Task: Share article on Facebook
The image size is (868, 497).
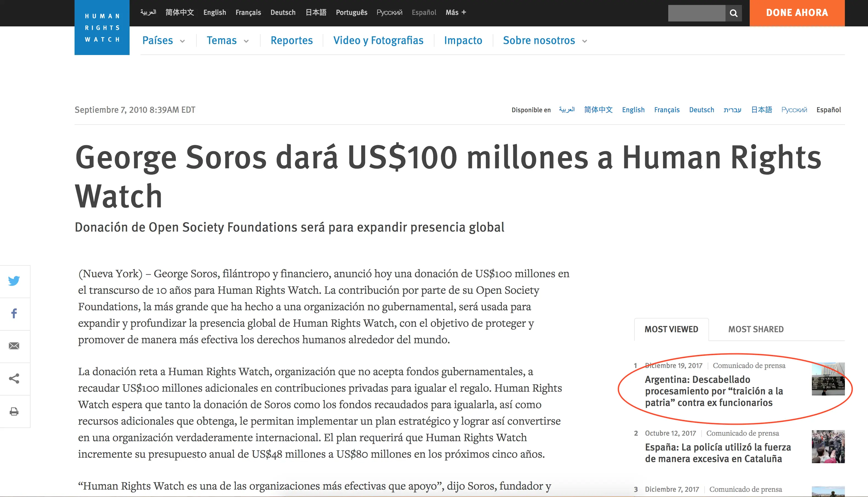Action: 14,313
